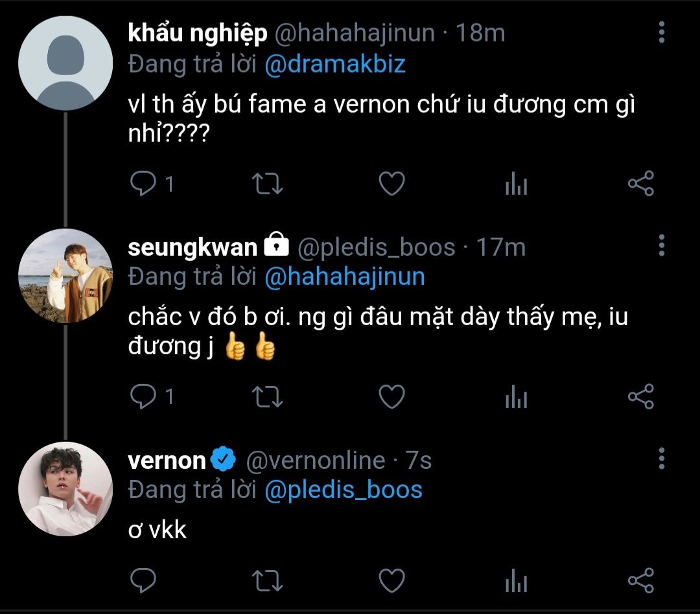Open vernon's profile picture

pyautogui.click(x=65, y=489)
